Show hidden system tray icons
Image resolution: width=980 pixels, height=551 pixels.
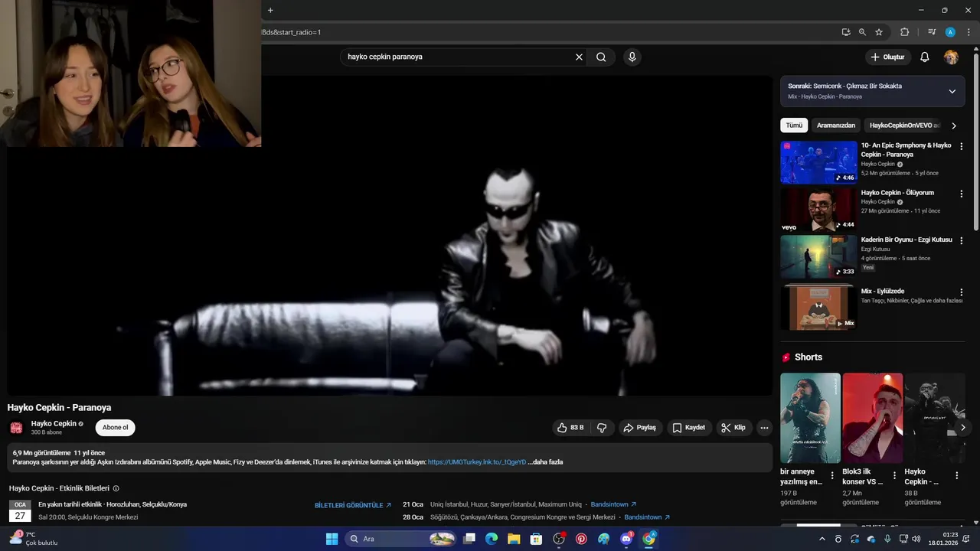point(822,539)
